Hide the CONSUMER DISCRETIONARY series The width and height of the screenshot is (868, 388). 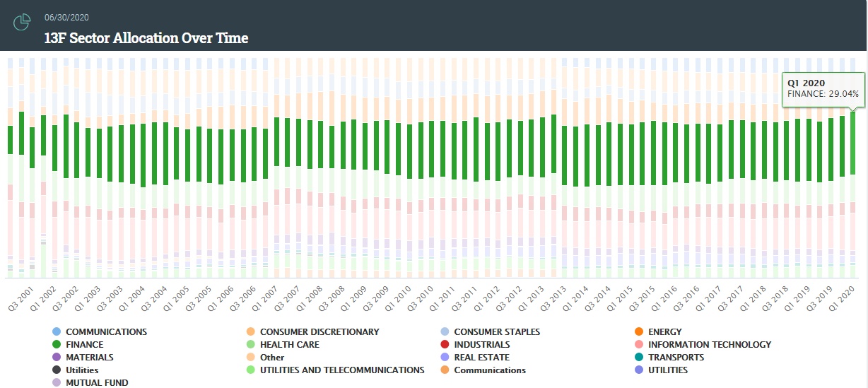coord(319,331)
